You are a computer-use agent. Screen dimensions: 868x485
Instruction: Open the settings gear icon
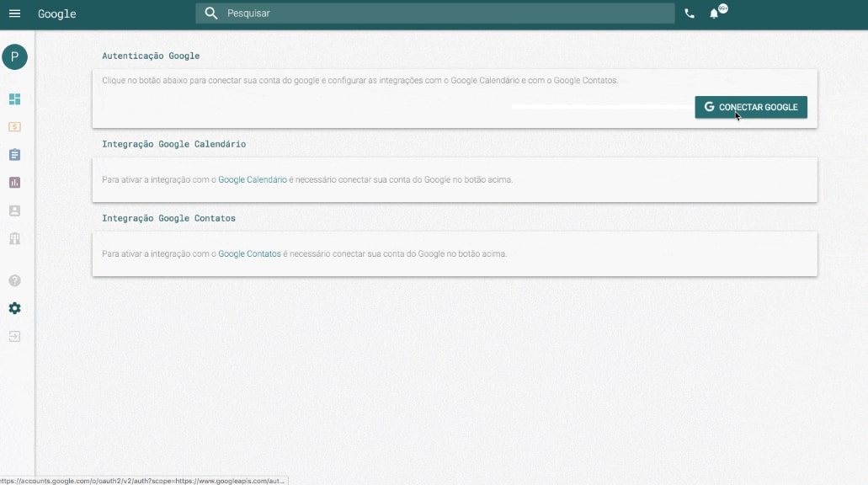tap(15, 308)
